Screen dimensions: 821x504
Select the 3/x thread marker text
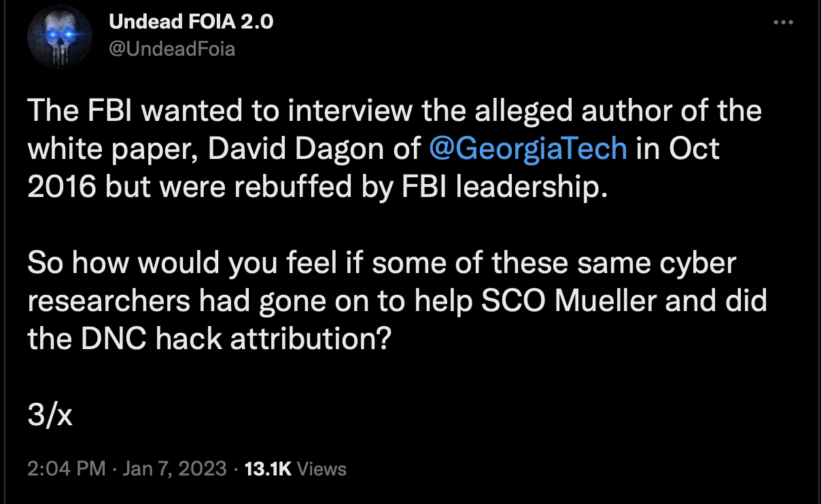pyautogui.click(x=50, y=415)
